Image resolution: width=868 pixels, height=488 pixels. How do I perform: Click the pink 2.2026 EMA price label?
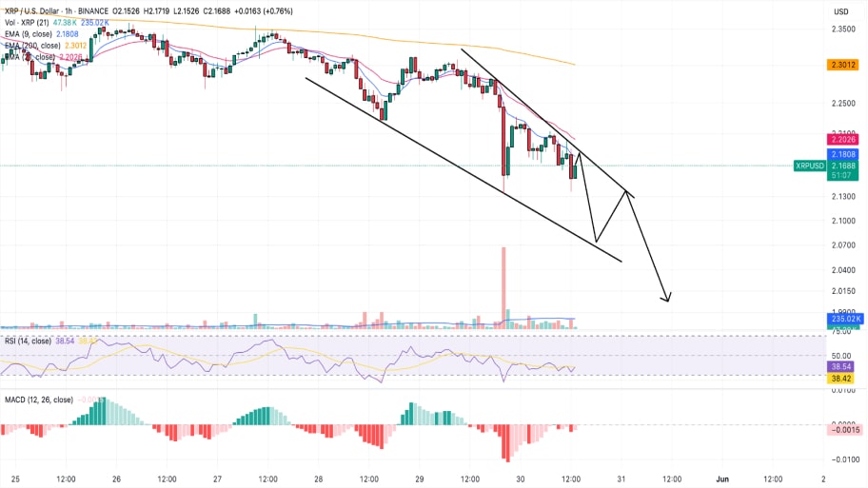coord(841,140)
